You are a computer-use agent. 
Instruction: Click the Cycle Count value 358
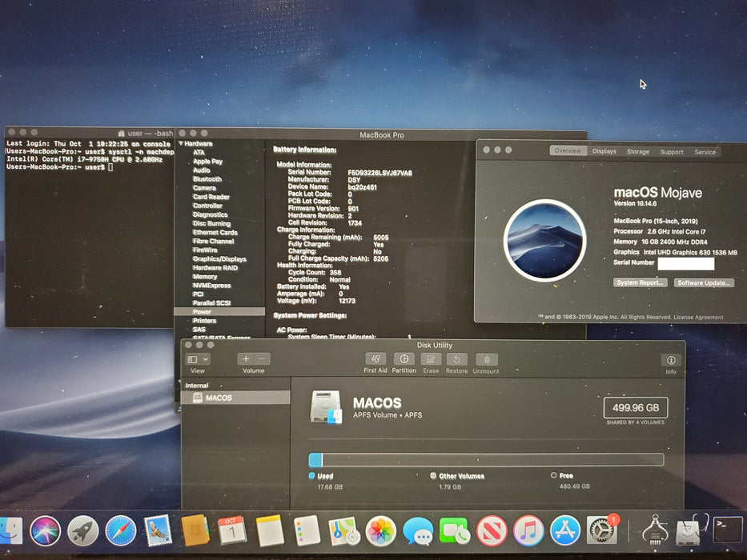335,272
